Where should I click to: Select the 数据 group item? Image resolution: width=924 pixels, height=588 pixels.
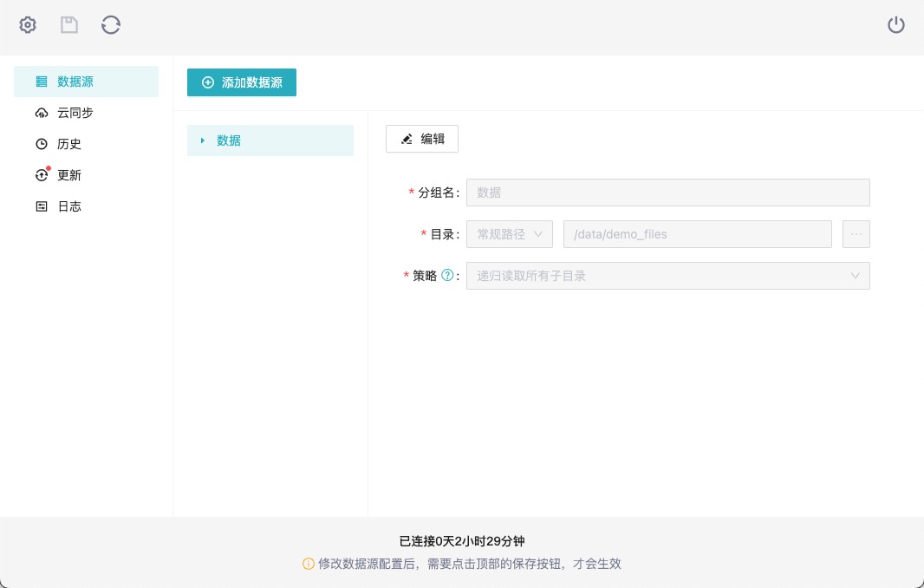click(270, 140)
